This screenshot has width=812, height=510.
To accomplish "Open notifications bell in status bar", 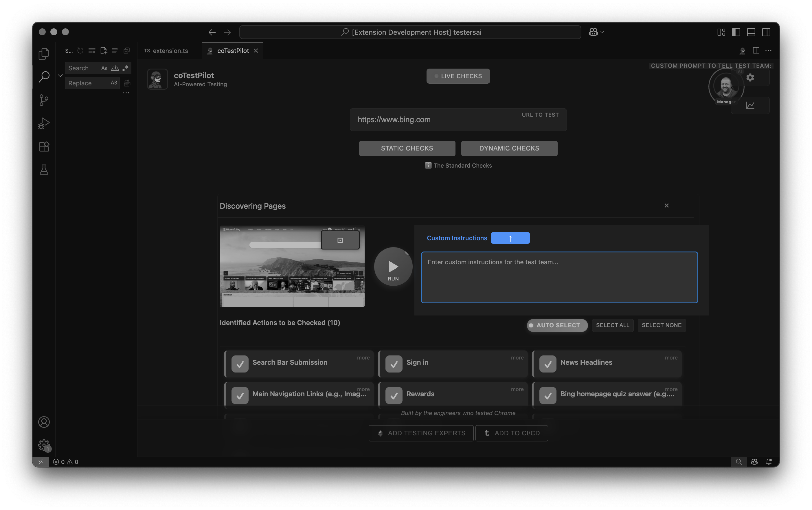I will click(769, 462).
